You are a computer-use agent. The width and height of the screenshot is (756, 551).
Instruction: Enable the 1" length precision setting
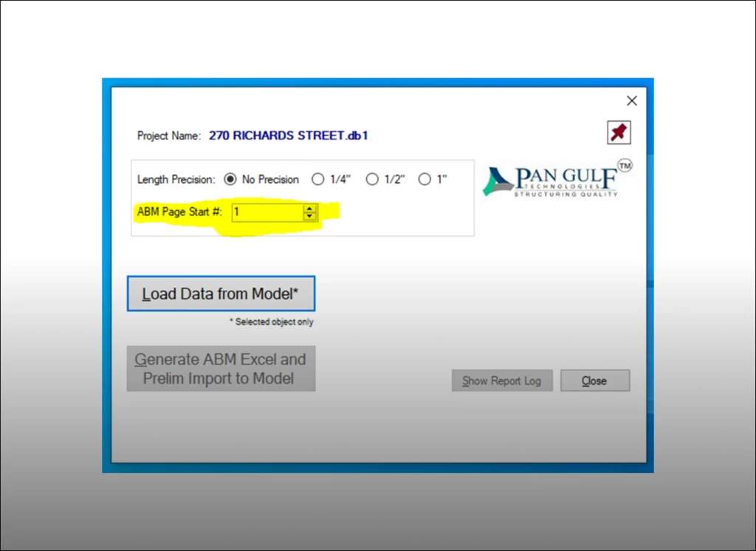tap(425, 179)
